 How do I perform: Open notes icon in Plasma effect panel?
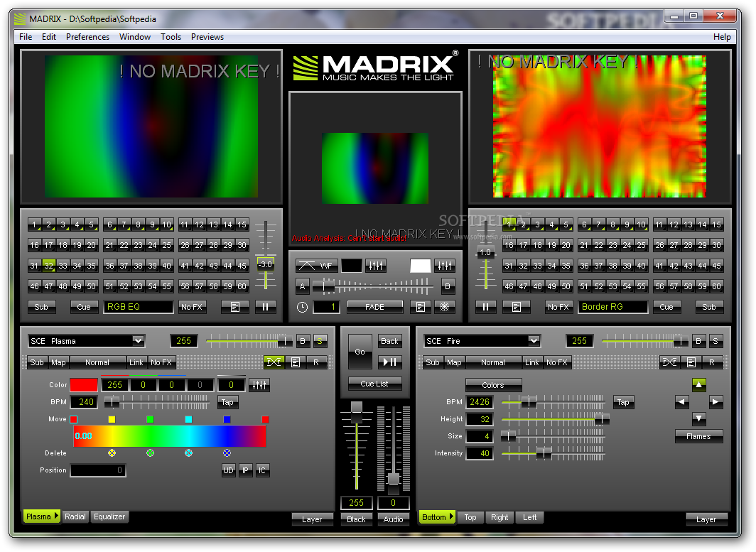(x=296, y=362)
